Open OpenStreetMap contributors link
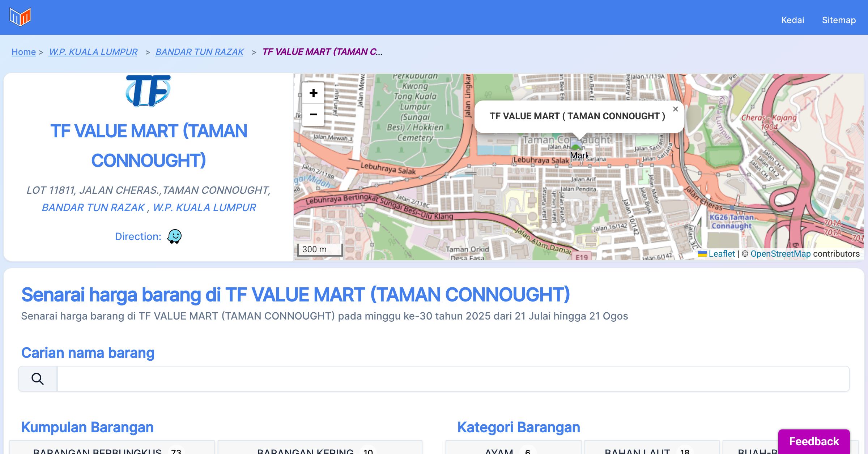This screenshot has height=454, width=868. [780, 254]
